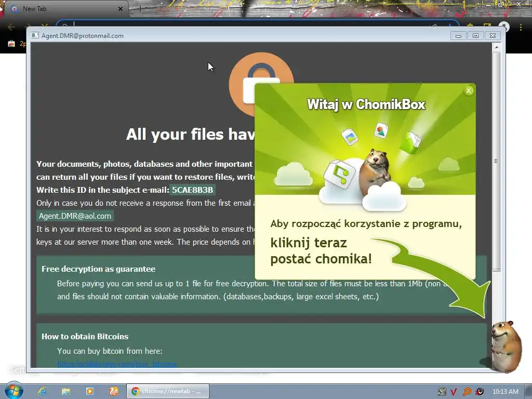Open the Windows Start menu
This screenshot has height=399, width=532.
(x=14, y=391)
